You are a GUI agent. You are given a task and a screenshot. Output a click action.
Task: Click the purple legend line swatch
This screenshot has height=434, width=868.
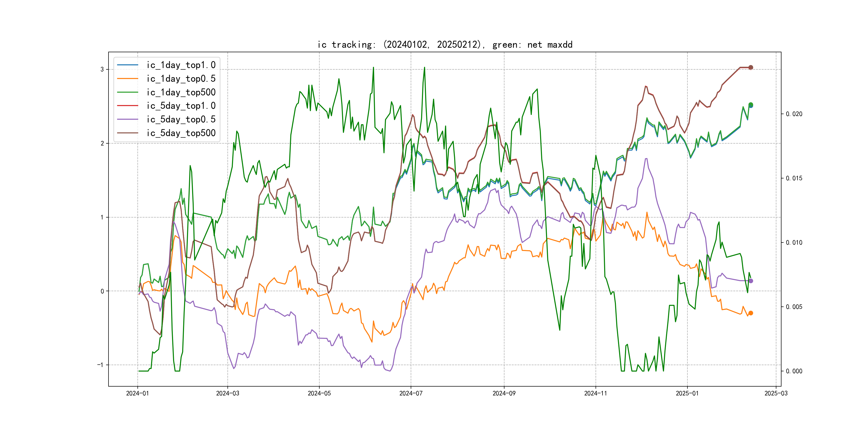pyautogui.click(x=128, y=119)
